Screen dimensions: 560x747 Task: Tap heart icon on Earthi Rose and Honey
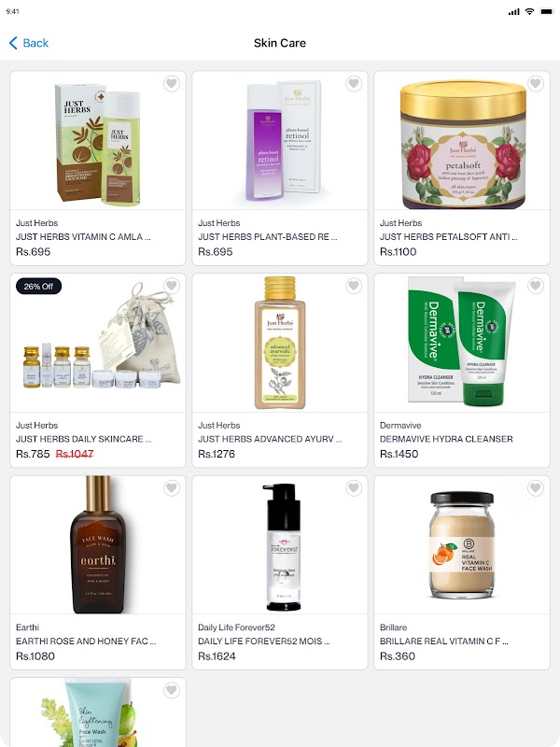pyautogui.click(x=172, y=487)
